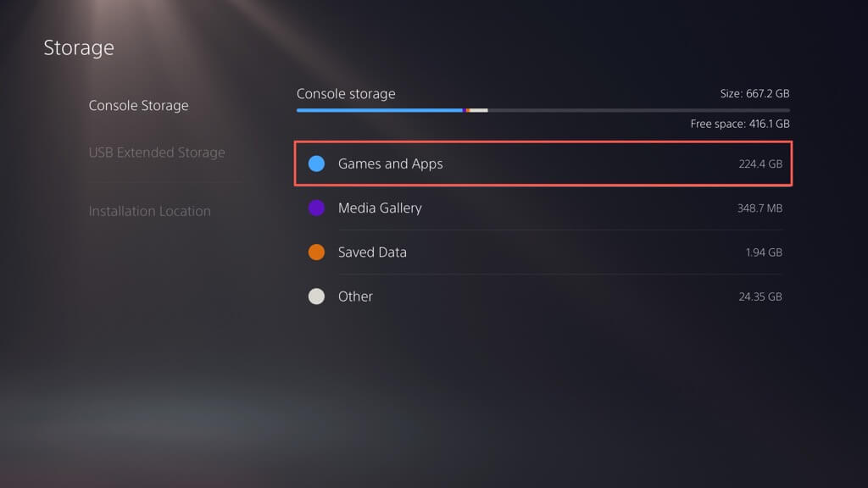Select Console Storage in the left menu
Image resolution: width=868 pixels, height=488 pixels.
point(138,106)
